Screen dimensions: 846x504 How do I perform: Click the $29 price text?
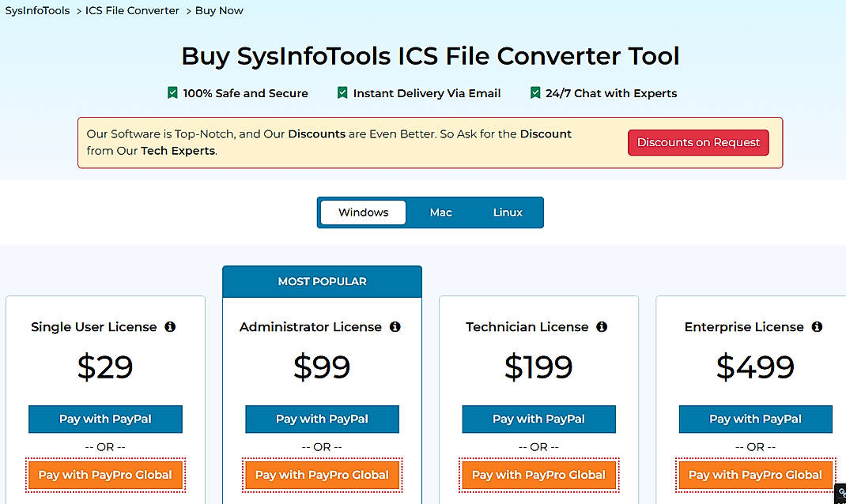point(105,367)
